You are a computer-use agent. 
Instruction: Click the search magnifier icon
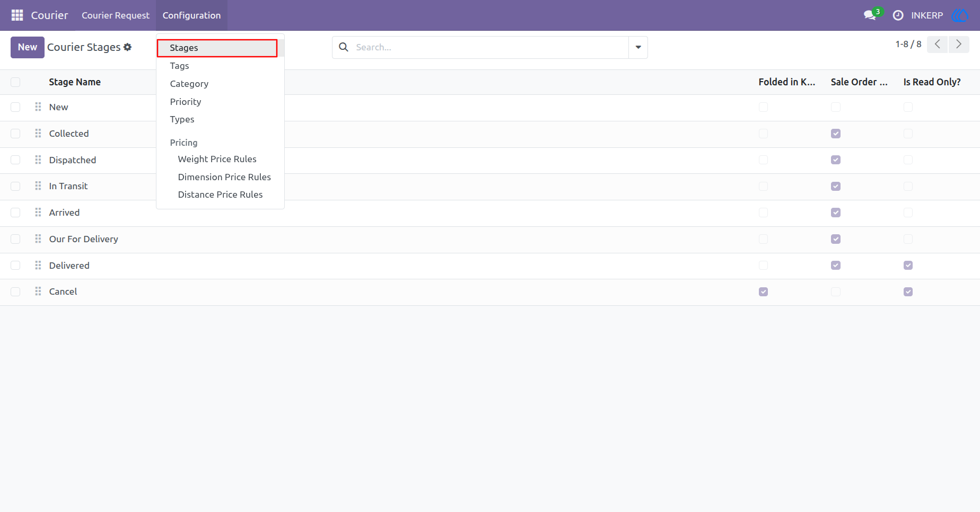344,47
